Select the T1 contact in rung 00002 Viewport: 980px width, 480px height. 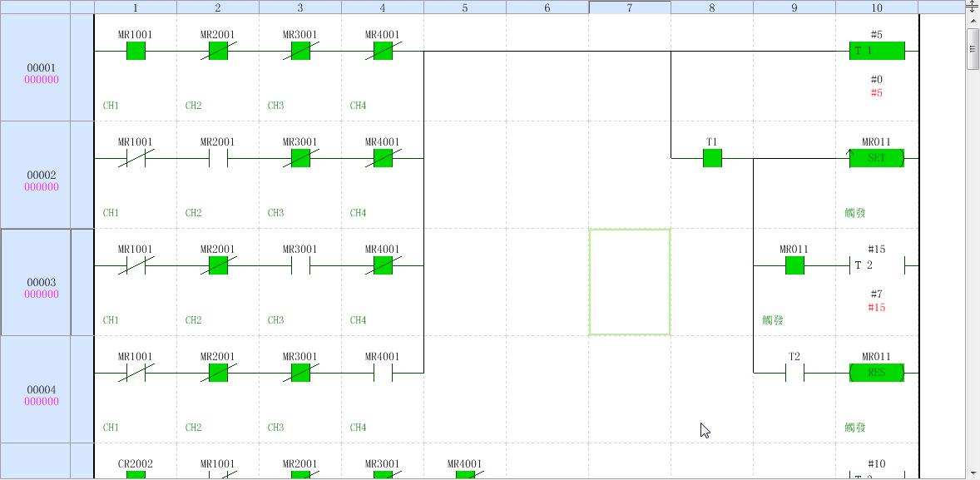click(x=712, y=158)
